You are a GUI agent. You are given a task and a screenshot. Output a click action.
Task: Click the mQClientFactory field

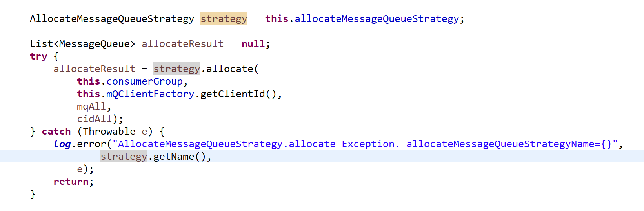tap(150, 94)
